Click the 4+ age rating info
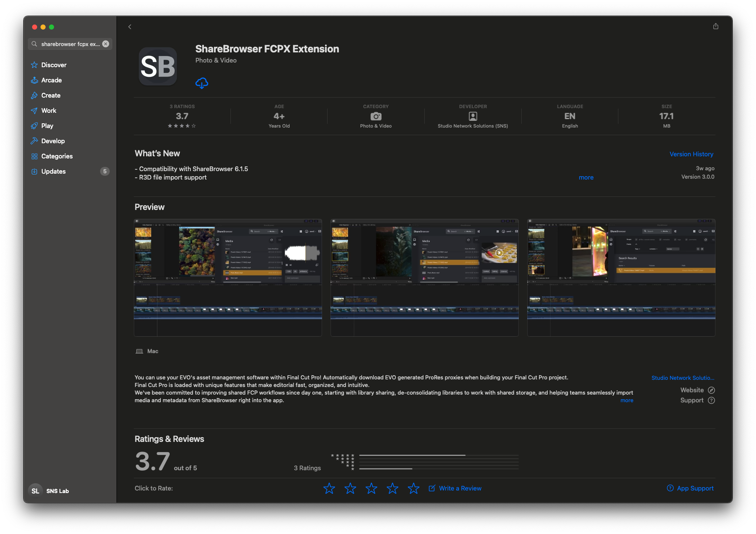 point(279,116)
